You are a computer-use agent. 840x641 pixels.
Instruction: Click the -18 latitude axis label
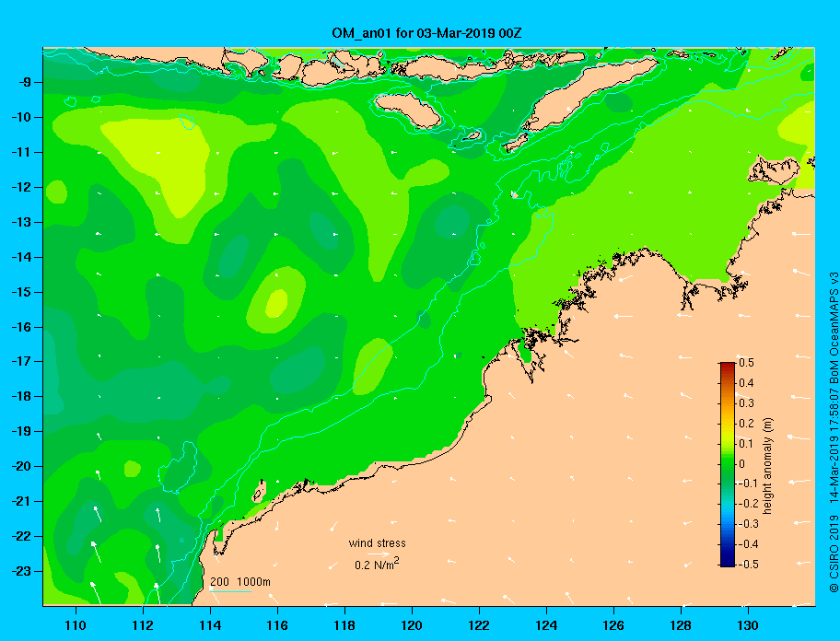pyautogui.click(x=22, y=396)
